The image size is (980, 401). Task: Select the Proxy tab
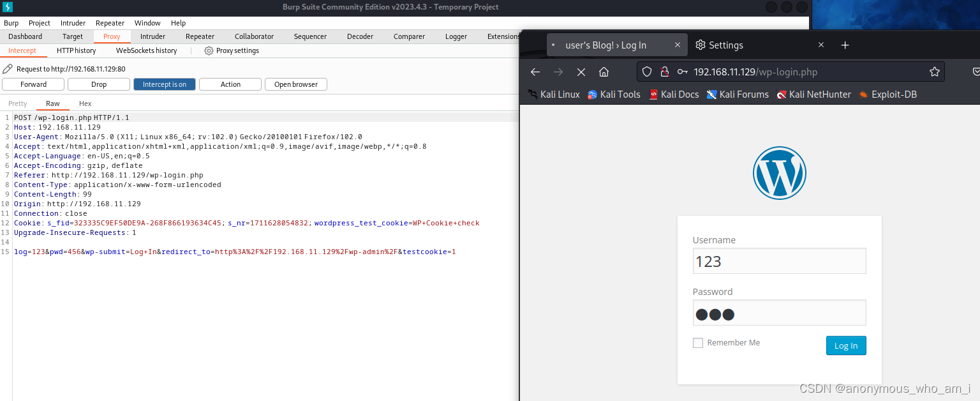click(112, 36)
